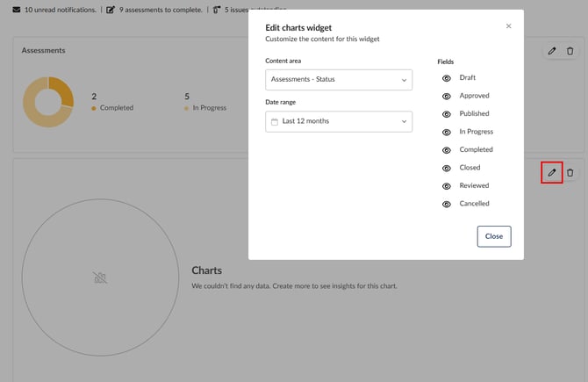Click the assessments to complete edit icon
588x382 pixels.
click(x=111, y=10)
